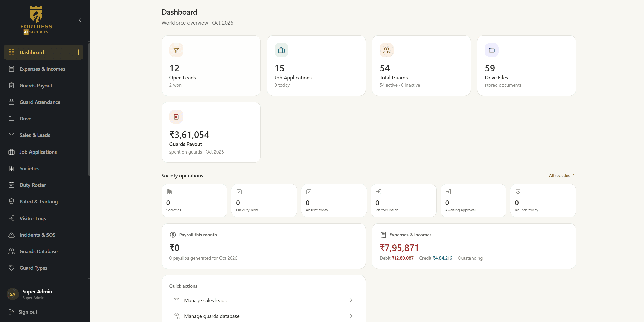Click the briefcase icon on Job Applications card
The height and width of the screenshot is (322, 644).
(x=281, y=50)
